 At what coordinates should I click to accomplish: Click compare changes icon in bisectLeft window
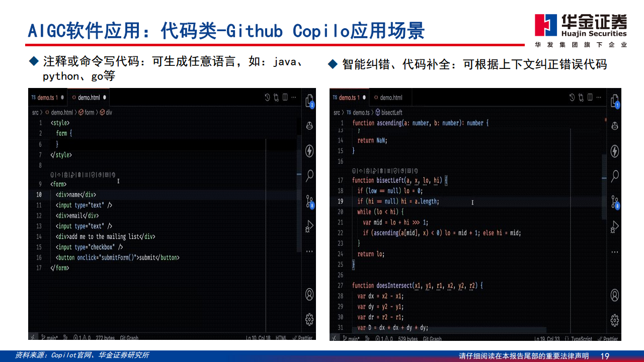pyautogui.click(x=581, y=97)
